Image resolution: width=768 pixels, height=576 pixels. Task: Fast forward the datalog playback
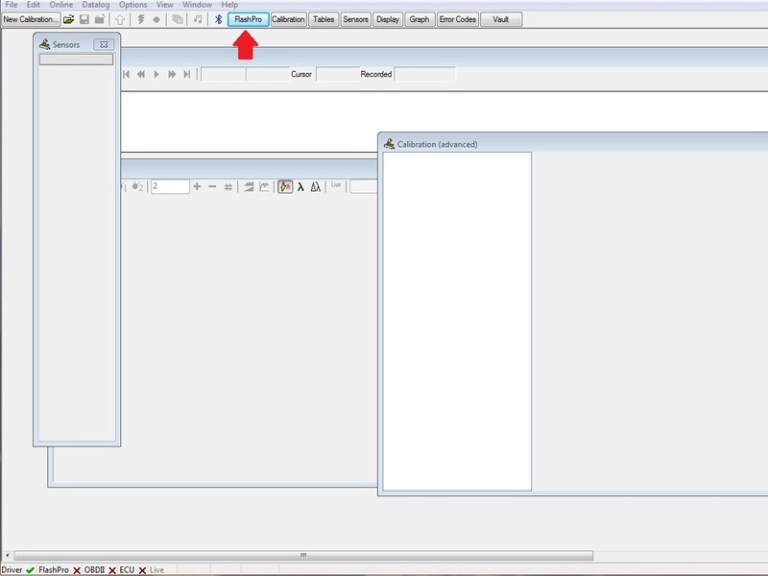(172, 74)
